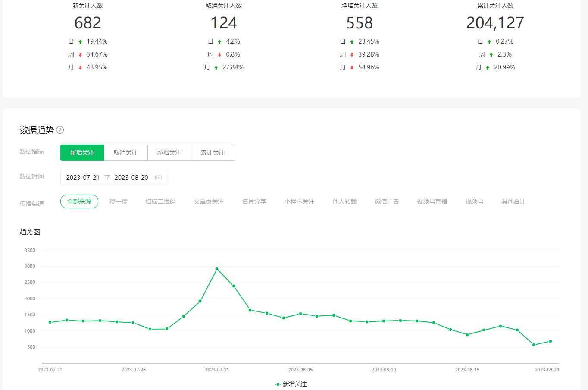This screenshot has height=390, width=588.
Task: Filter by 文章页关注 channel
Action: pyautogui.click(x=209, y=201)
